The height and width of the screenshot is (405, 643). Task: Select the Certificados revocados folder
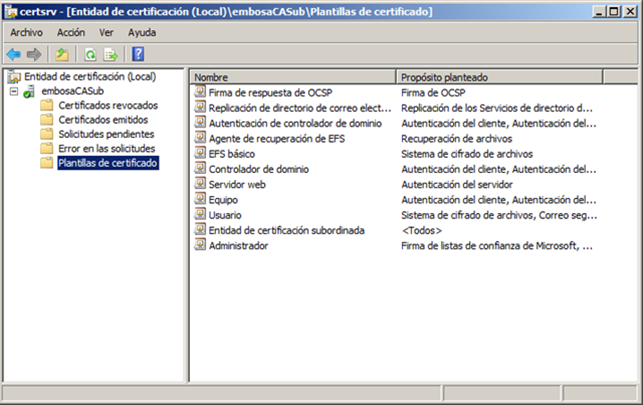106,105
